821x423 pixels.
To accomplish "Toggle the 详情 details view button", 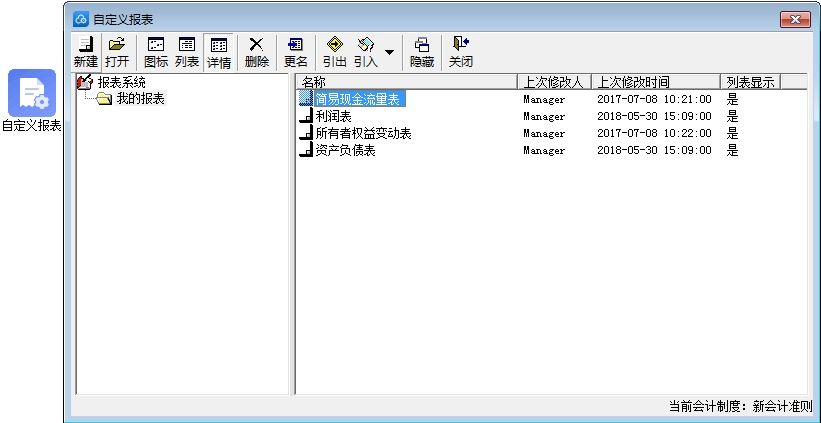I will click(x=218, y=52).
